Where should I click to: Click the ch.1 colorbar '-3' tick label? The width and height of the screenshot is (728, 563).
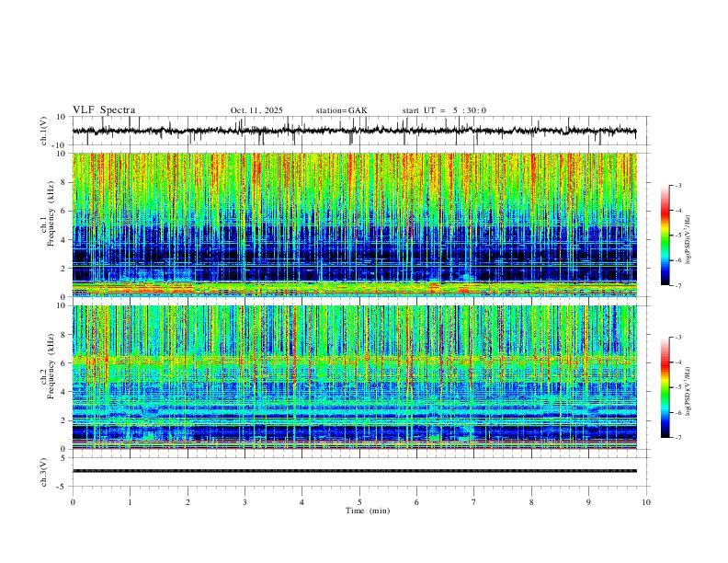[x=678, y=185]
